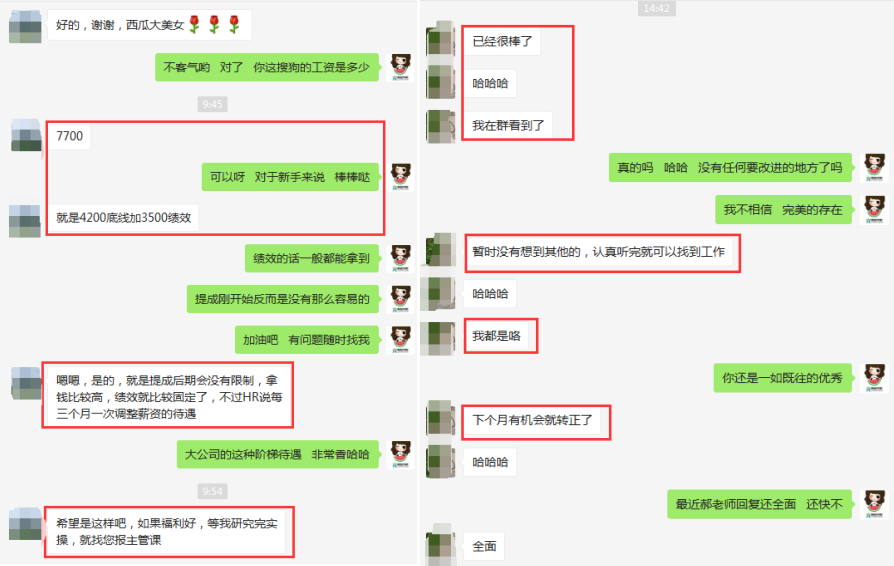Click watermelon girl avatar beside '可以呀 对于新手来说'
This screenshot has height=566, width=894.
(401, 177)
